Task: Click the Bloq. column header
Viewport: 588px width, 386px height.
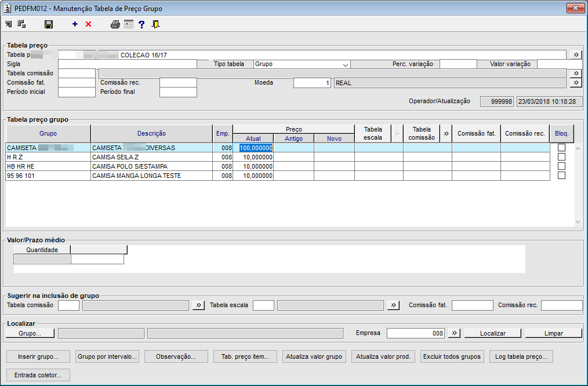Action: pyautogui.click(x=562, y=133)
